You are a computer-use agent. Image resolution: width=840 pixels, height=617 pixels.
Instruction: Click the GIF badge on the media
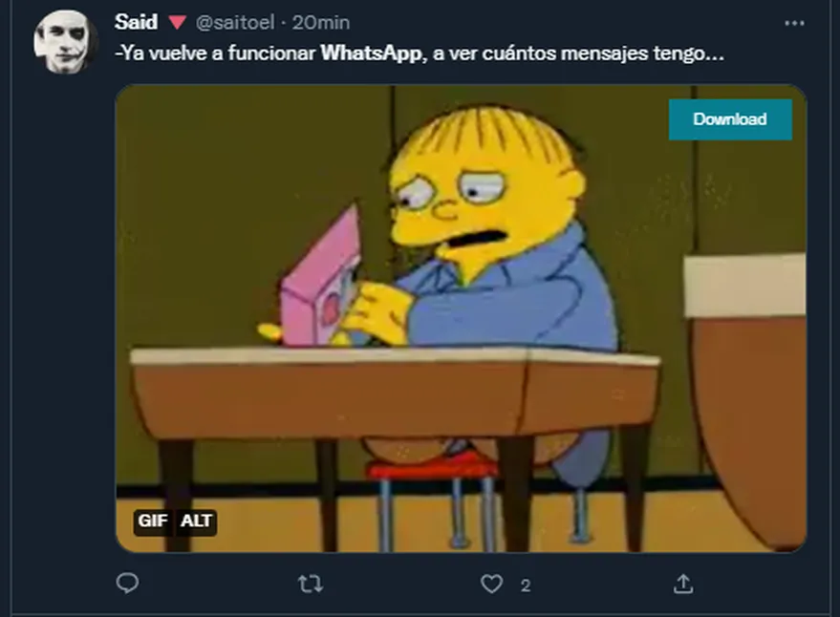tap(153, 521)
